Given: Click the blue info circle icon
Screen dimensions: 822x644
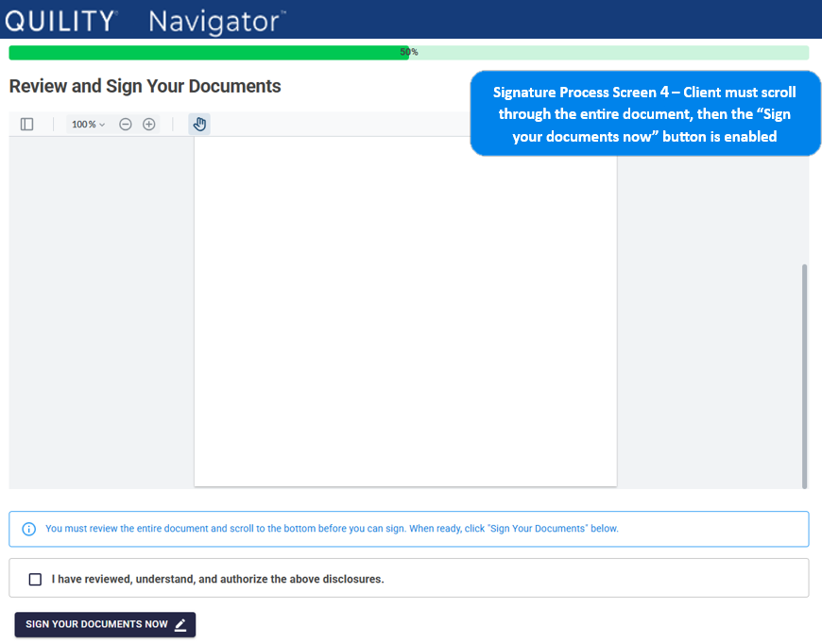Looking at the screenshot, I should click(28, 529).
